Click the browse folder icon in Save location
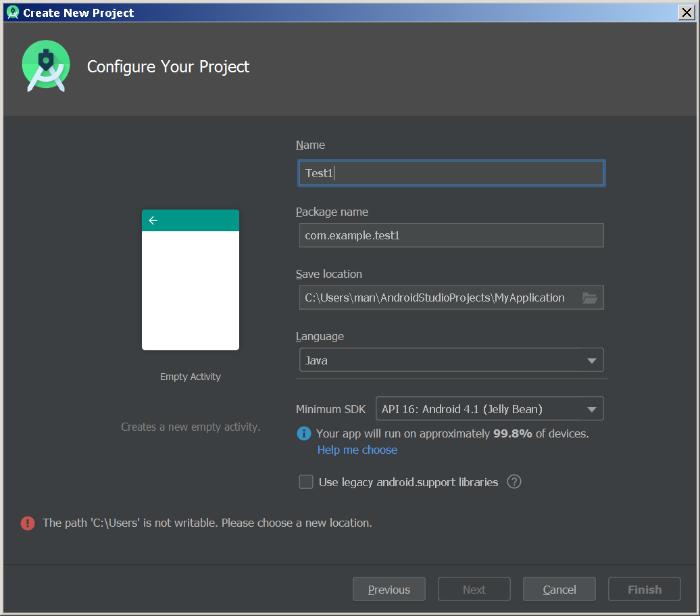The height and width of the screenshot is (616, 700). pos(589,298)
